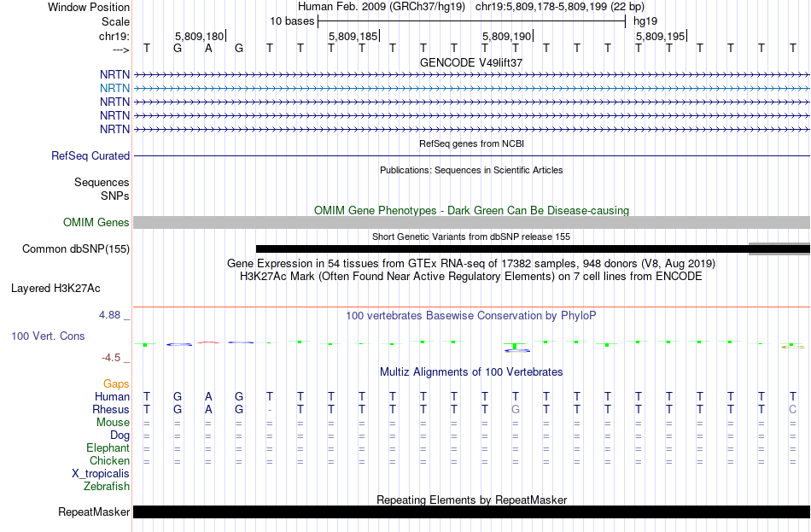This screenshot has height=532, width=811.
Task: Click the Scale track label
Action: (x=115, y=21)
